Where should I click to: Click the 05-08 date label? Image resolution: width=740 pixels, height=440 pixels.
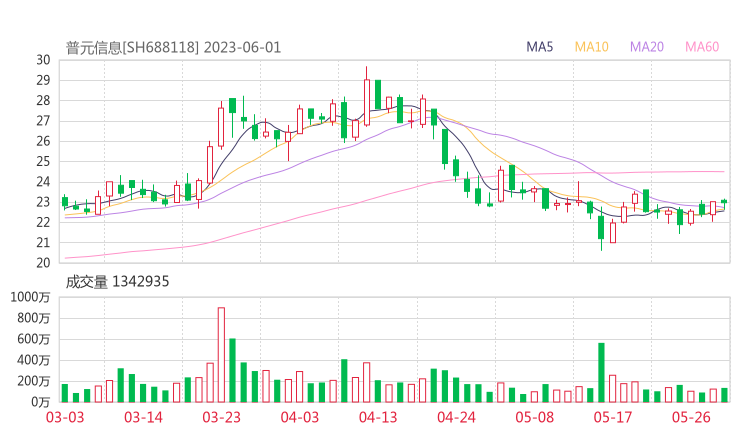click(x=535, y=417)
